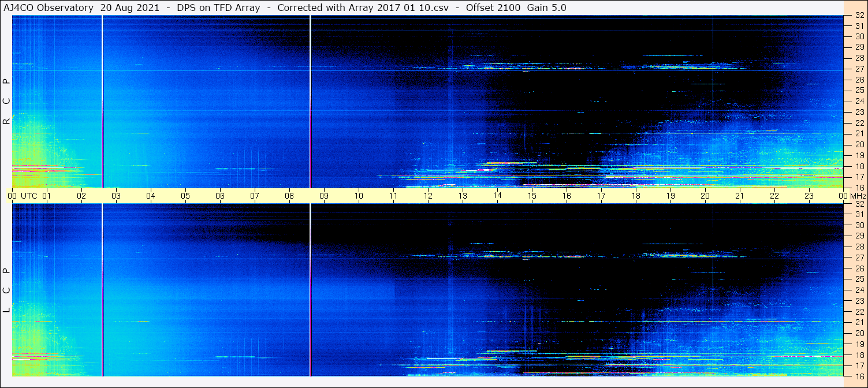868x388 pixels.
Task: Click the 07 hour label on time axis
Action: (x=255, y=196)
